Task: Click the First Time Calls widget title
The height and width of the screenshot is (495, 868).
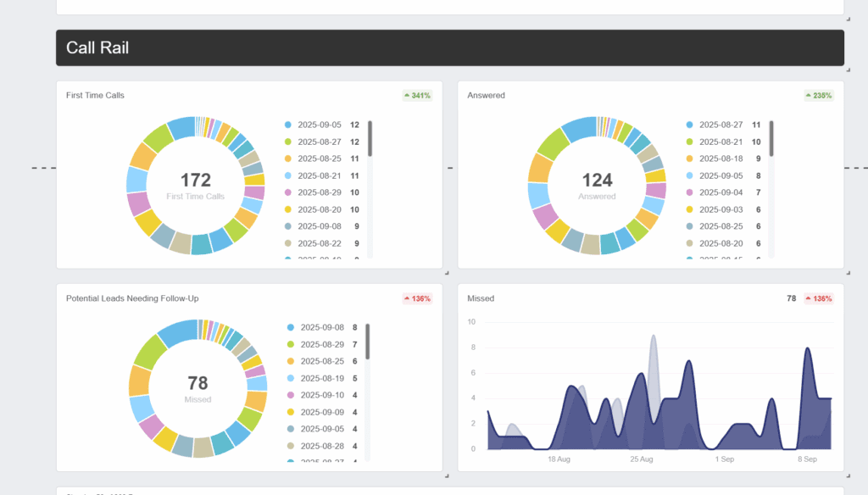Action: pos(95,96)
